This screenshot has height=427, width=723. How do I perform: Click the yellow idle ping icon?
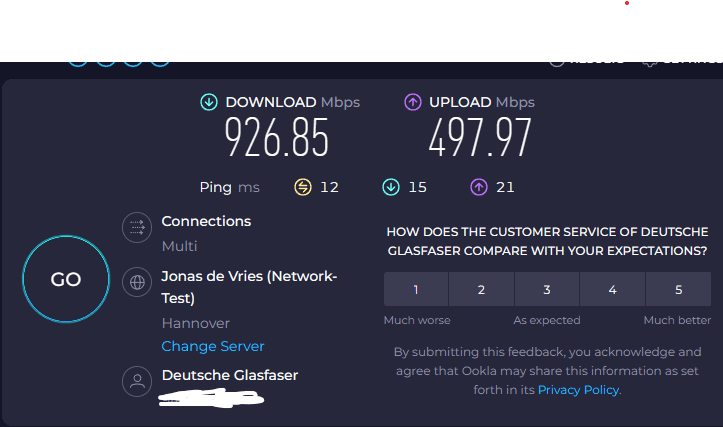tap(303, 187)
